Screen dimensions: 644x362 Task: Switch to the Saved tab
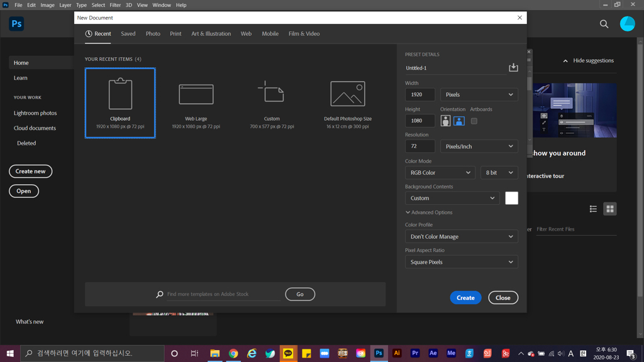click(x=128, y=34)
